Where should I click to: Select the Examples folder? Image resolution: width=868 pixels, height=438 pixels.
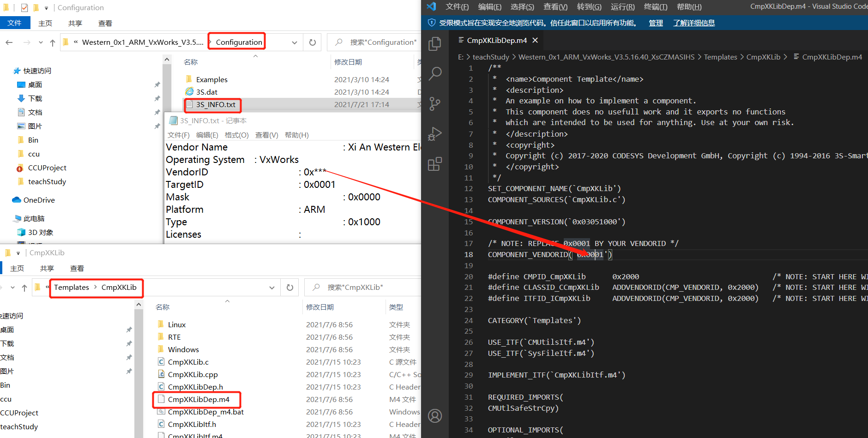pos(211,80)
